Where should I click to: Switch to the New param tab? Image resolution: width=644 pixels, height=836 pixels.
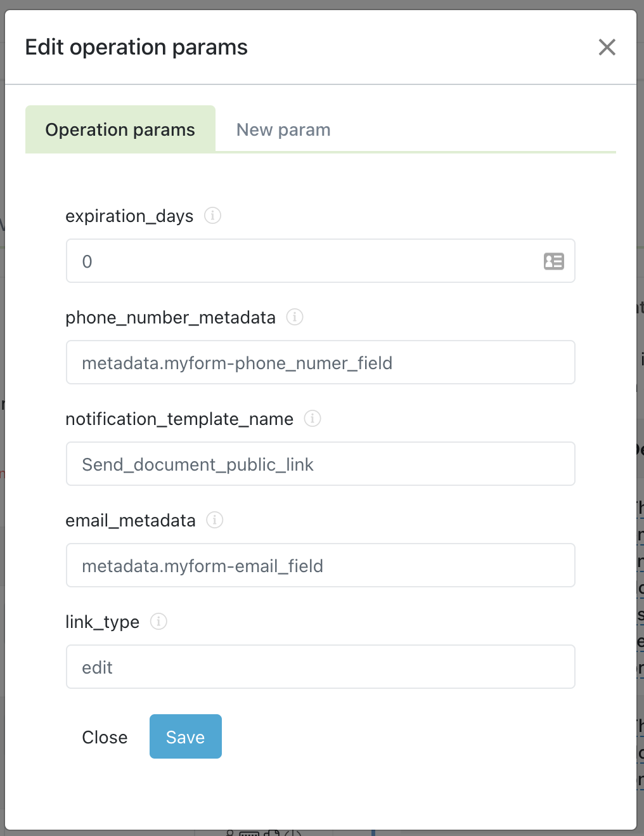(283, 129)
